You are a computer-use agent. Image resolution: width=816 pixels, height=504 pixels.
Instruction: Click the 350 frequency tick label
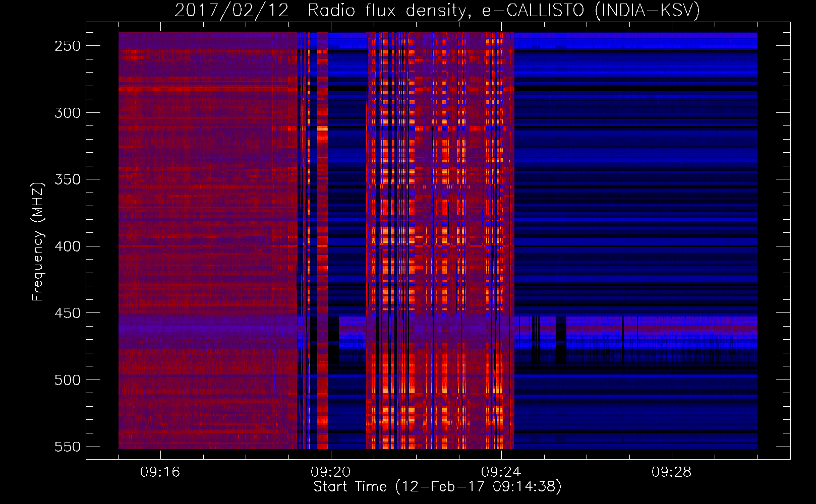click(x=68, y=179)
